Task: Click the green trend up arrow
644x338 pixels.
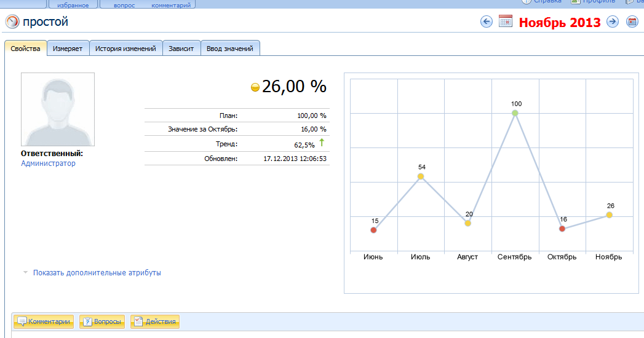Action: (321, 143)
